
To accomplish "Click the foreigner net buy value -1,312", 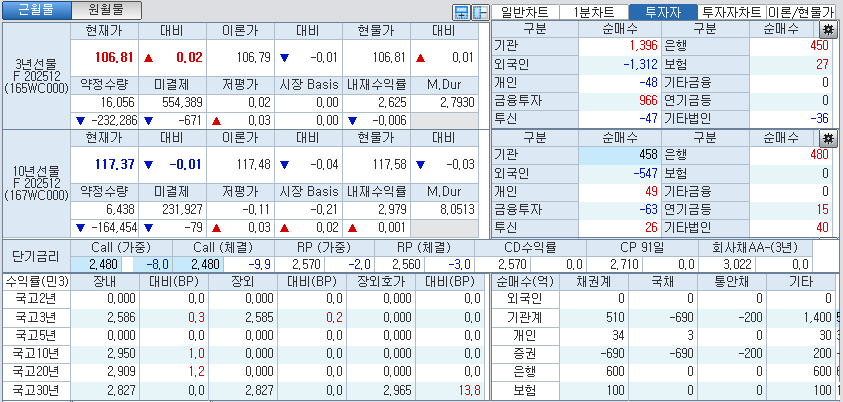I will coord(641,64).
